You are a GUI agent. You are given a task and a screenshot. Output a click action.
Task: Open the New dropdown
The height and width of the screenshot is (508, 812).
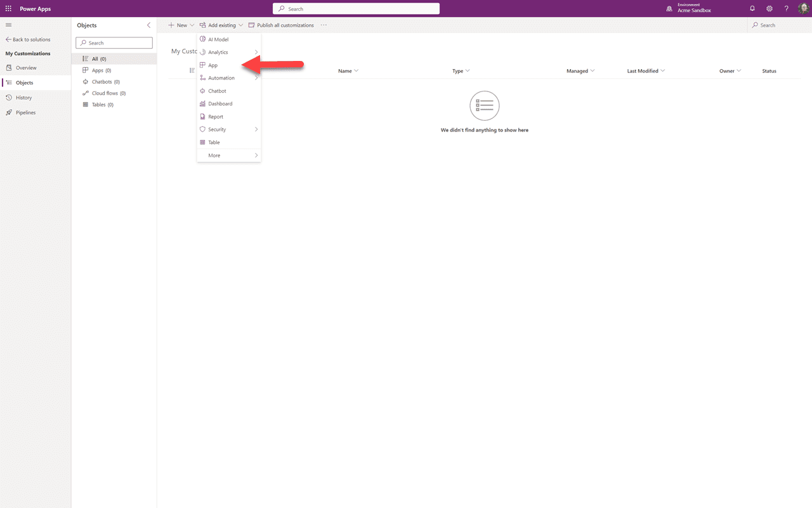click(181, 25)
